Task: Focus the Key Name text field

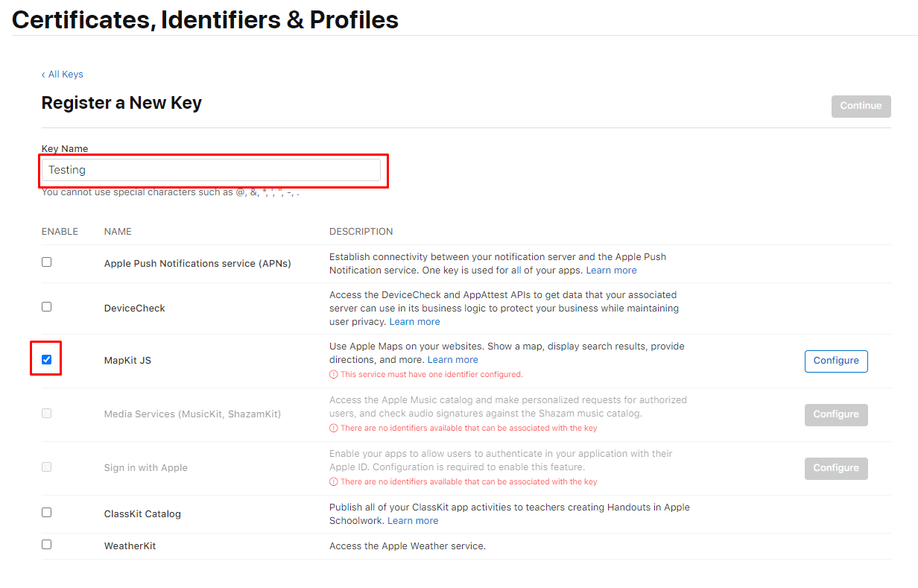Action: click(211, 170)
